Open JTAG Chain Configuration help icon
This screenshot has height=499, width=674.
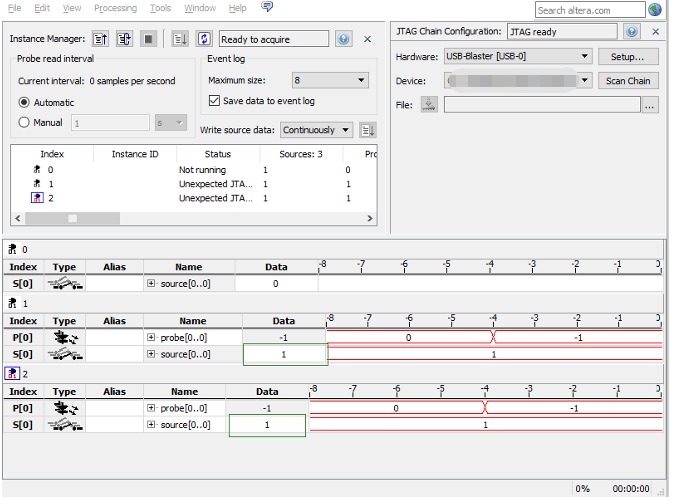(x=631, y=31)
